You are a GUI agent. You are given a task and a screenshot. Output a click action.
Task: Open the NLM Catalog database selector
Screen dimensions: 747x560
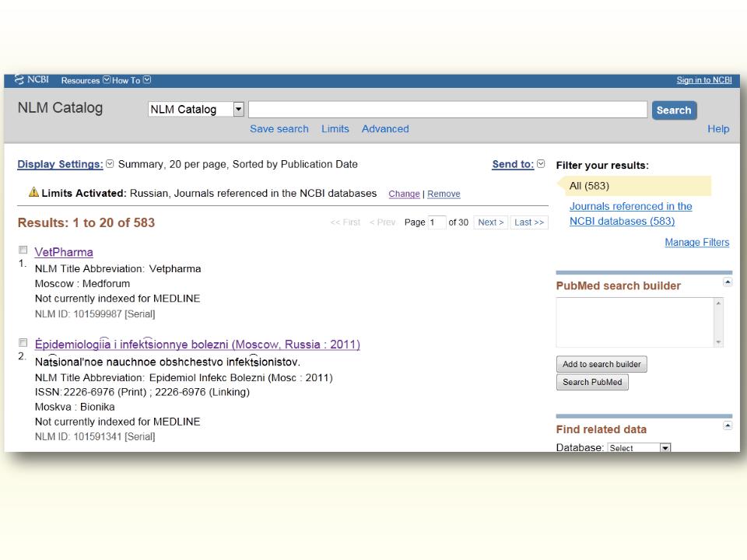[196, 110]
